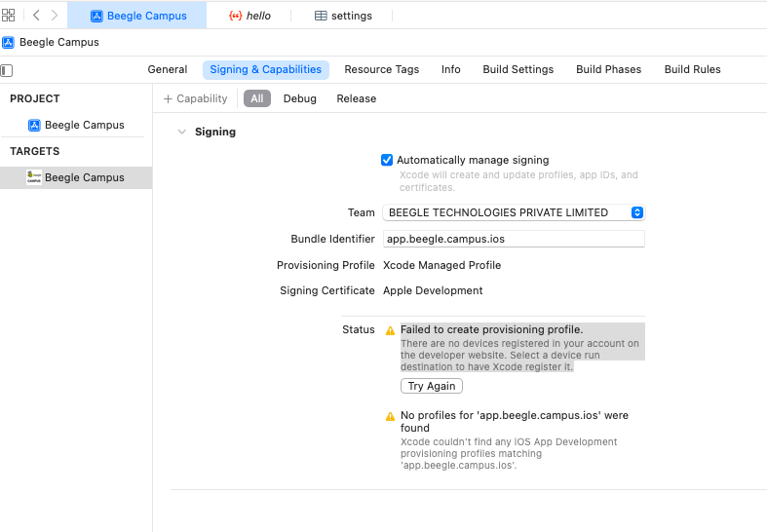The image size is (767, 532).
Task: Click the warning icon beside Failed to create
Action: 390,330
